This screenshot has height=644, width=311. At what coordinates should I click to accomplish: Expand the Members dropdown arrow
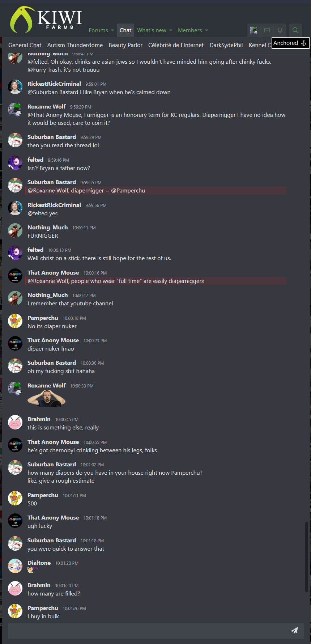coord(206,30)
